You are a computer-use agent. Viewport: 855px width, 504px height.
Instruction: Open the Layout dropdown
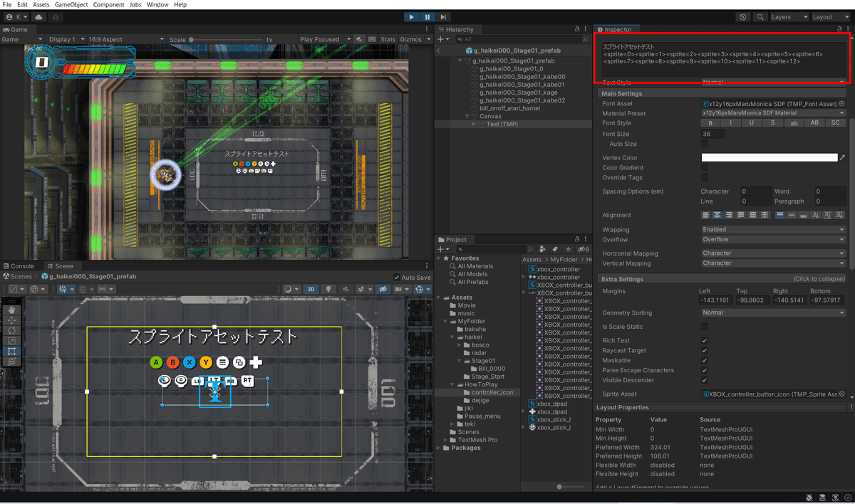coord(831,17)
